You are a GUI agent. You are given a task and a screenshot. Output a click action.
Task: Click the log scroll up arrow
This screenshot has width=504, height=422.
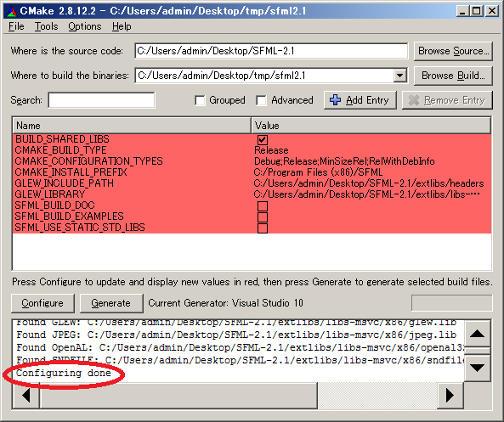(477, 334)
